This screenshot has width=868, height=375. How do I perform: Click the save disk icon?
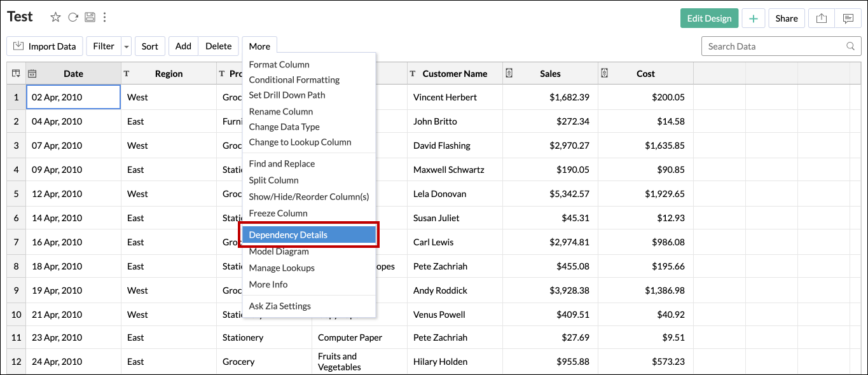point(90,18)
